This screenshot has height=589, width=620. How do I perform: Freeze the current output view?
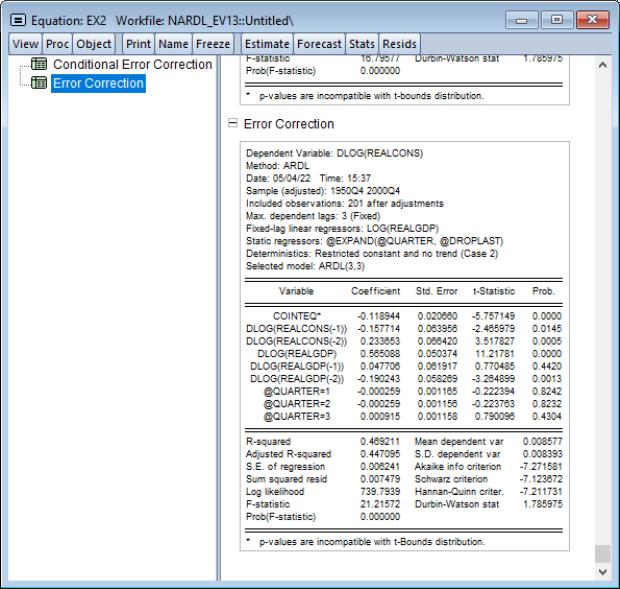point(212,43)
